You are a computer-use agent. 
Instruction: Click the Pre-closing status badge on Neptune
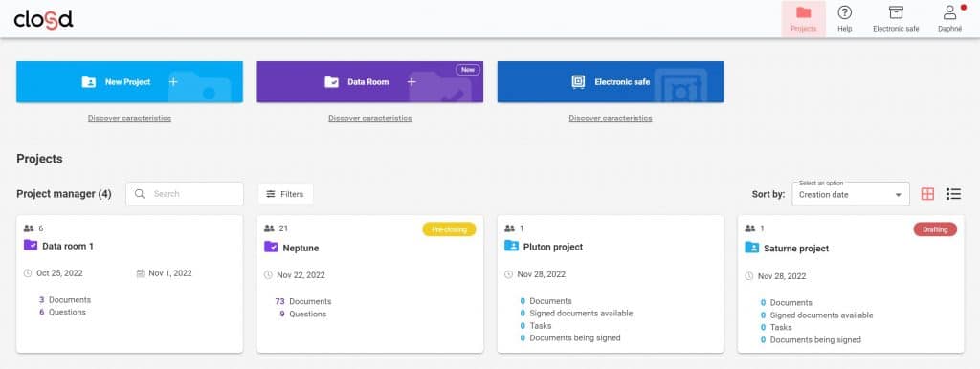pyautogui.click(x=449, y=229)
